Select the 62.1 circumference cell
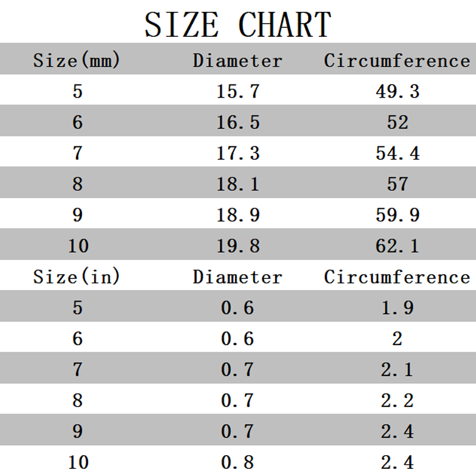476x476 pixels. pyautogui.click(x=397, y=246)
